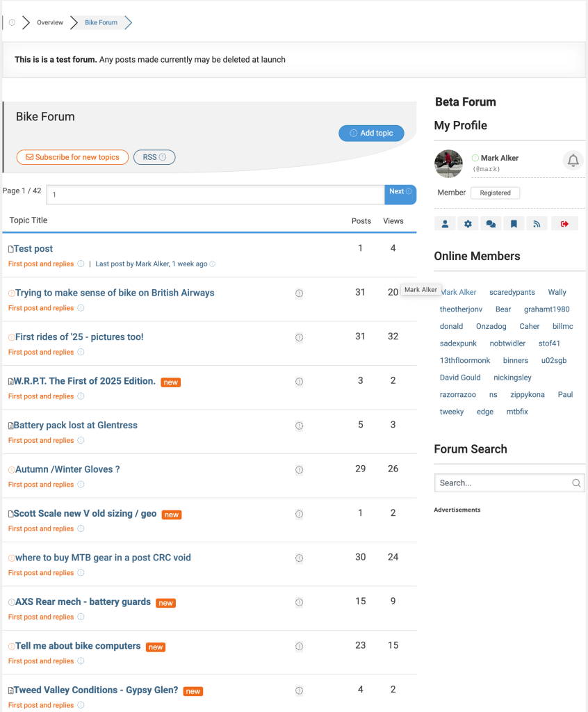The height and width of the screenshot is (712, 588).
Task: Open account settings via the gear icon
Action: [x=468, y=223]
